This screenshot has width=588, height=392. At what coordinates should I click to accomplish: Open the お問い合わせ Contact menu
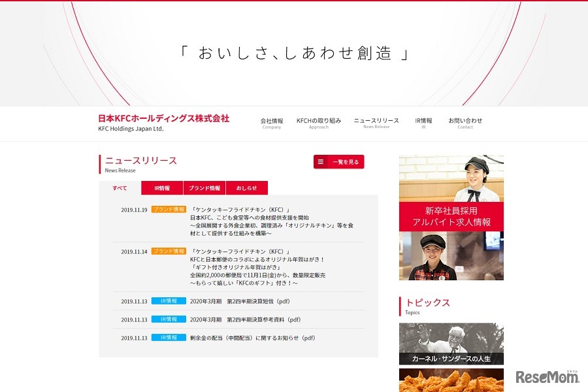465,123
